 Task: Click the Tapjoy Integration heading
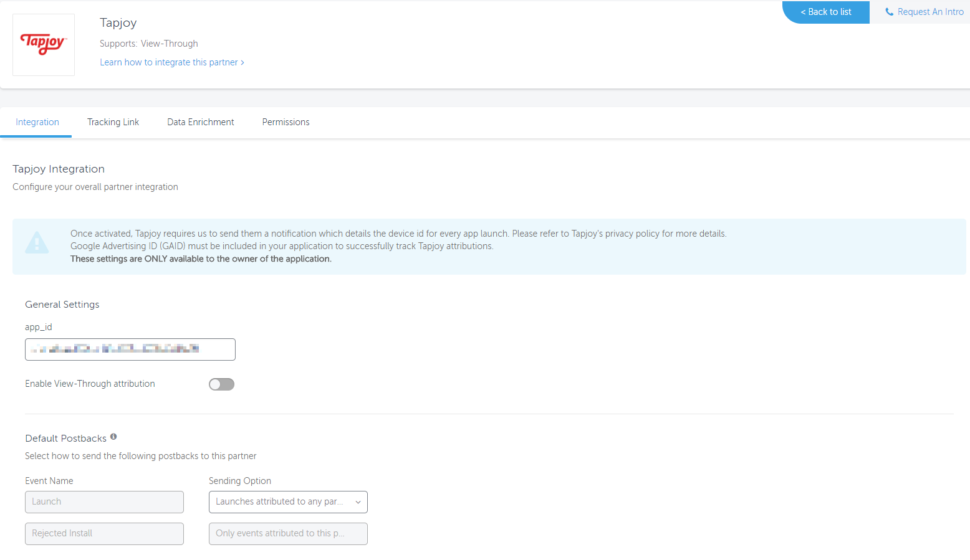click(x=59, y=169)
